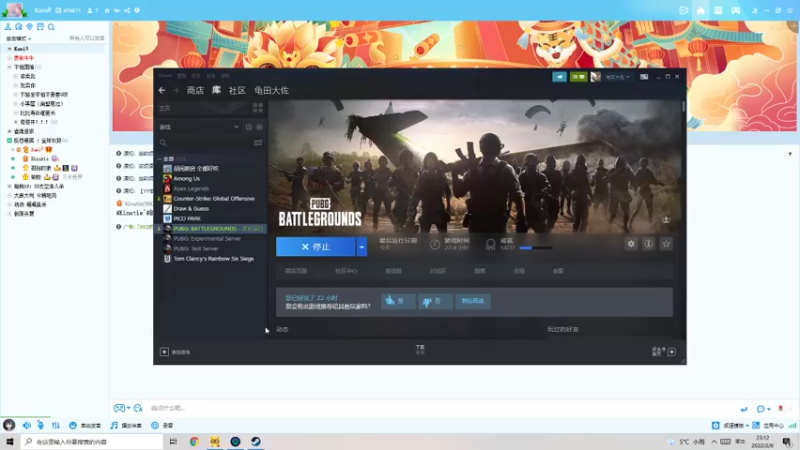The image size is (800, 450).
Task: Open Chrome from the Windows taskbar
Action: (x=194, y=441)
